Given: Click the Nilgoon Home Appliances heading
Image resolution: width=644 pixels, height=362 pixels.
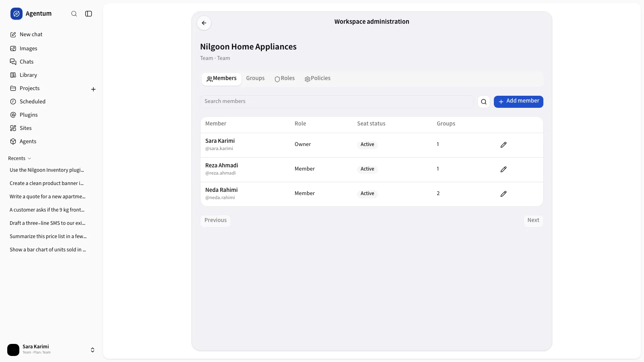Looking at the screenshot, I should (x=248, y=47).
